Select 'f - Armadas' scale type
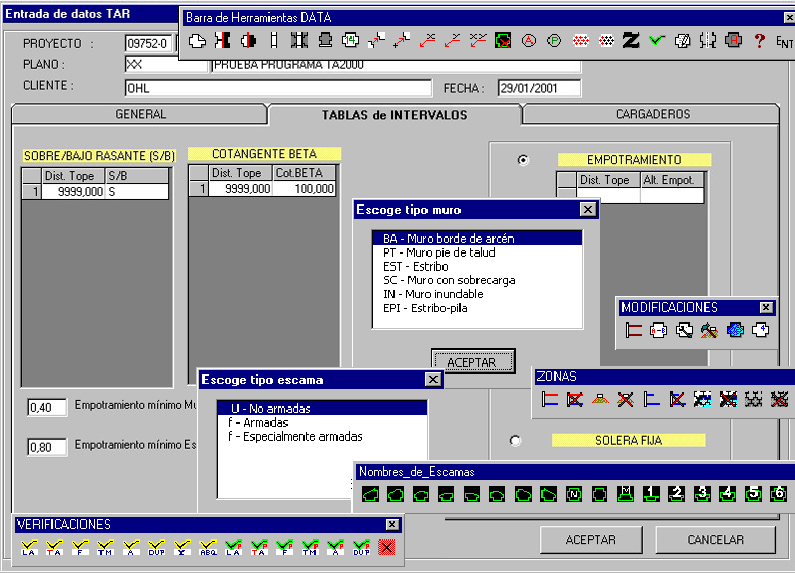The image size is (795, 573). (322, 422)
